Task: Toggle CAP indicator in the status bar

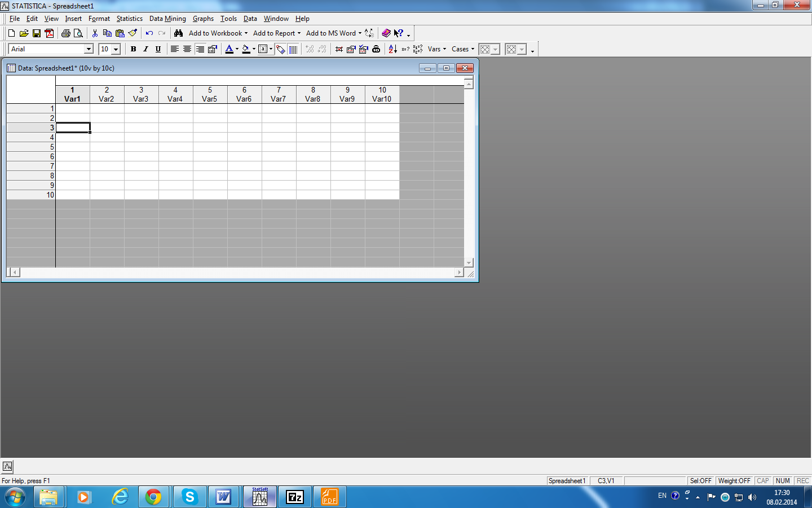Action: click(763, 481)
